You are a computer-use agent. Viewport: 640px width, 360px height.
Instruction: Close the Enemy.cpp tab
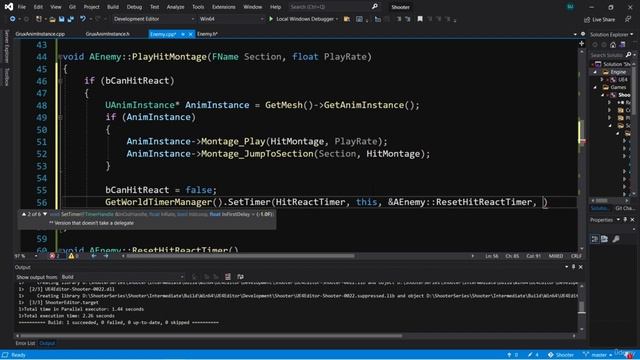(x=190, y=34)
